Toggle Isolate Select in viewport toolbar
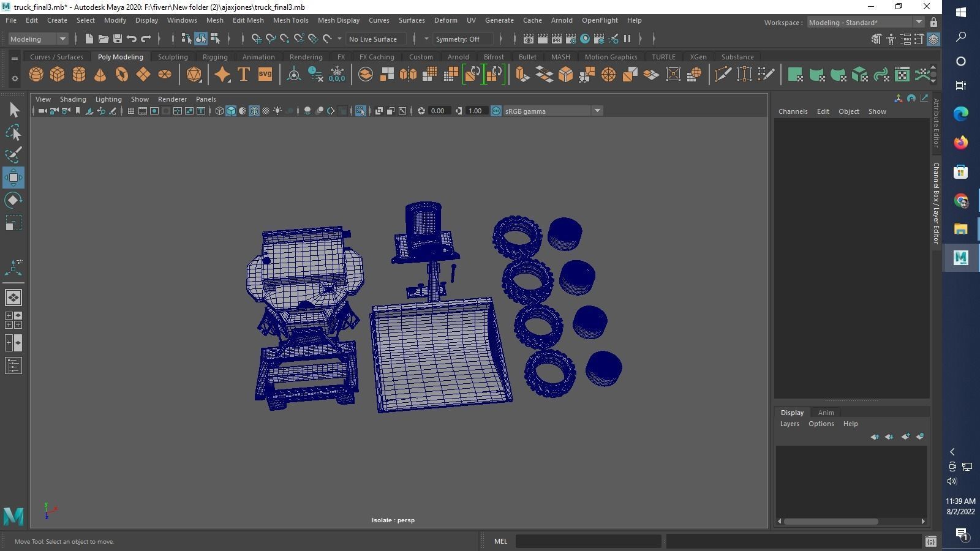The height and width of the screenshot is (551, 980). click(360, 111)
